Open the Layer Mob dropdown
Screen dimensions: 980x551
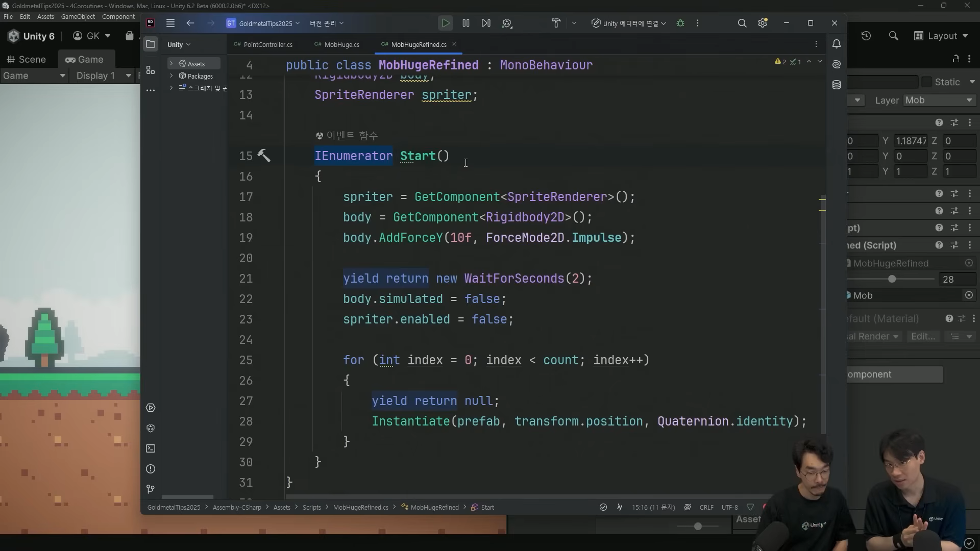coord(939,101)
